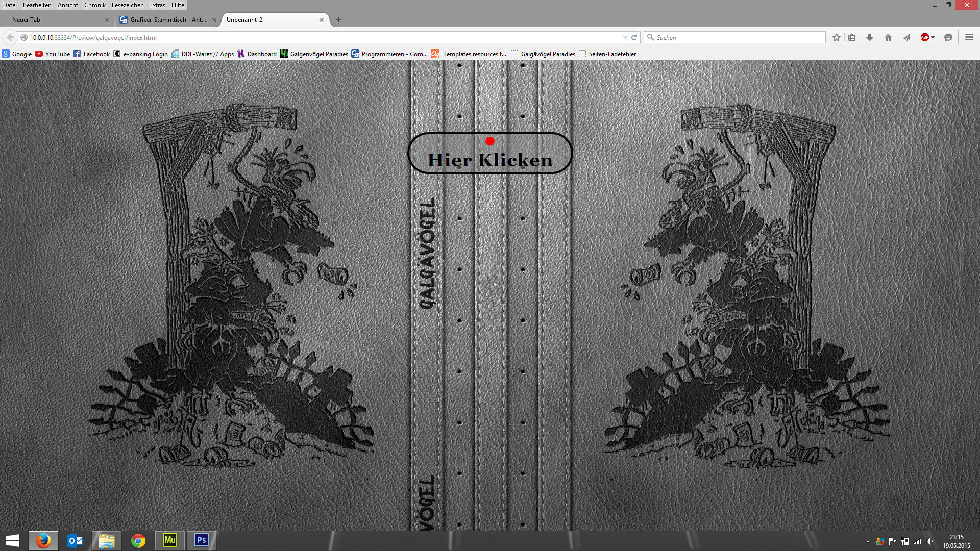Switch to the Grafiker-Stammtisch tab
This screenshot has width=980, height=551.
point(167,20)
